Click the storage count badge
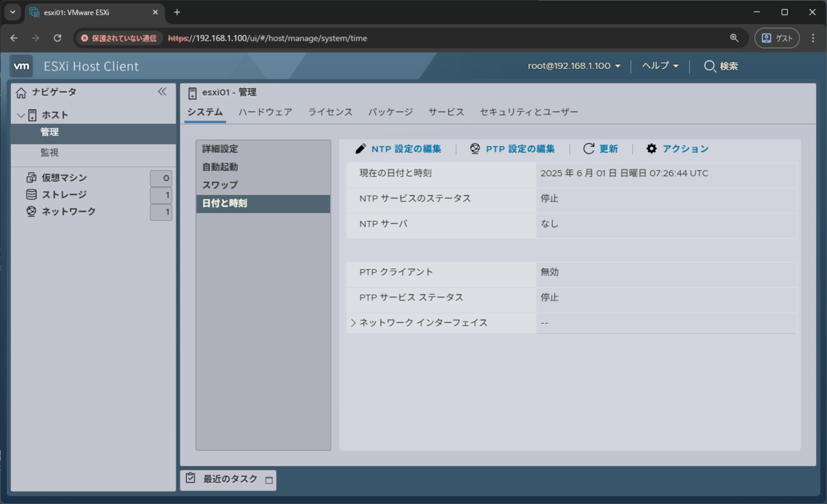Viewport: 827px width, 504px height. point(161,196)
